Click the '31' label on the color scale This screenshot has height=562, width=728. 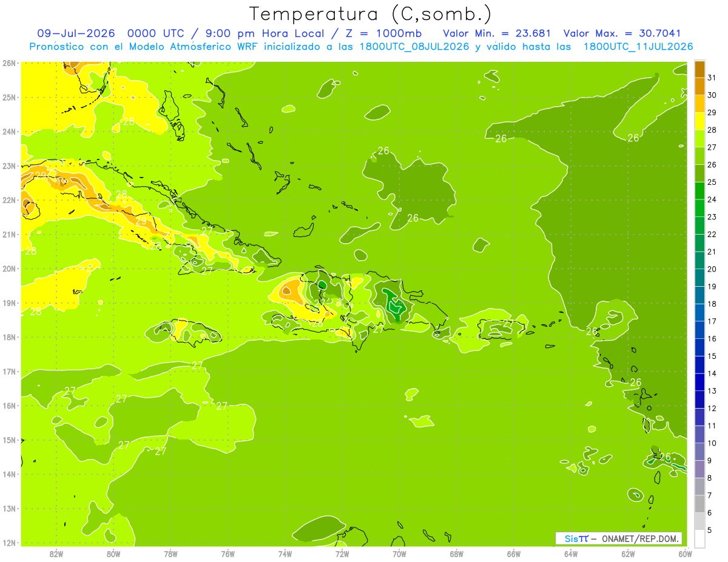(x=712, y=78)
